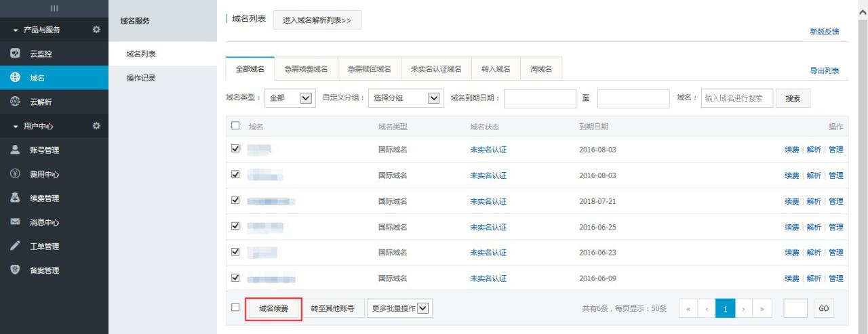Click the 续费管理 icon in sidebar
This screenshot has width=868, height=334.
pos(15,198)
